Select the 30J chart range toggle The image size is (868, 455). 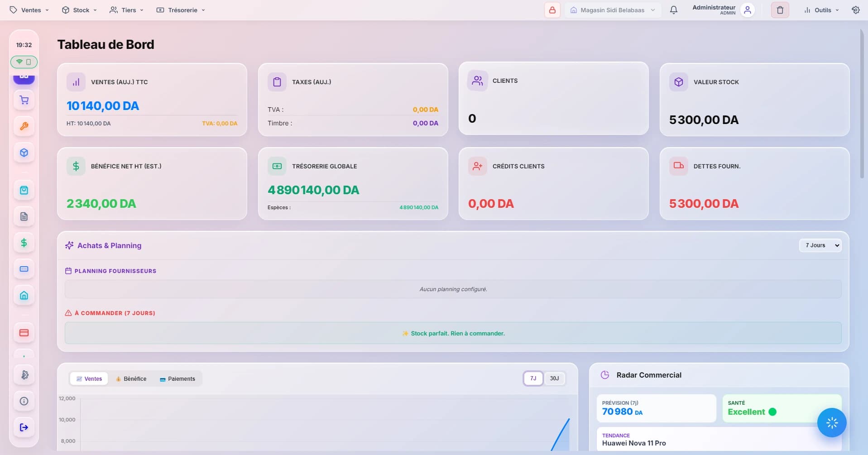554,378
